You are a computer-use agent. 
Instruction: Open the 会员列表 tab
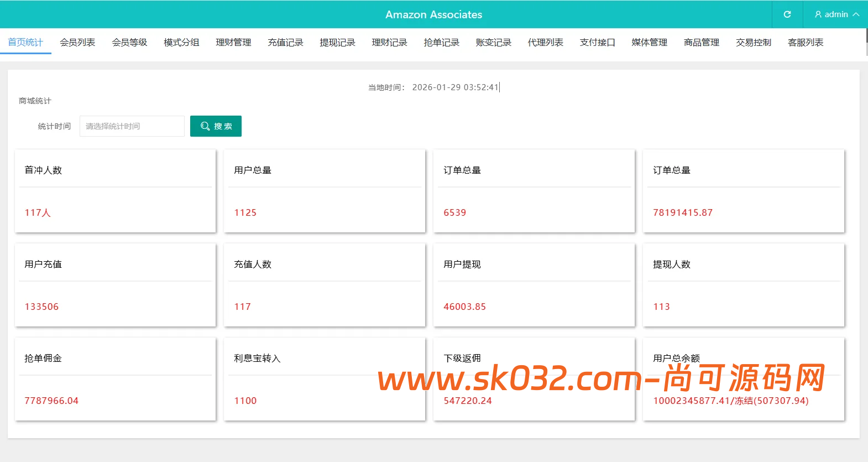77,42
